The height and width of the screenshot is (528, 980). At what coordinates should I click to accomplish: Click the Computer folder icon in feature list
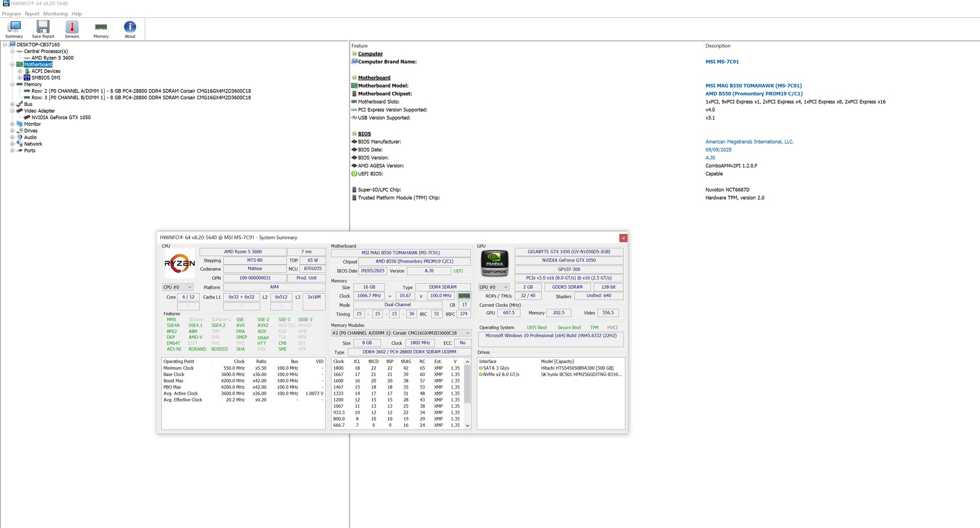pos(354,54)
